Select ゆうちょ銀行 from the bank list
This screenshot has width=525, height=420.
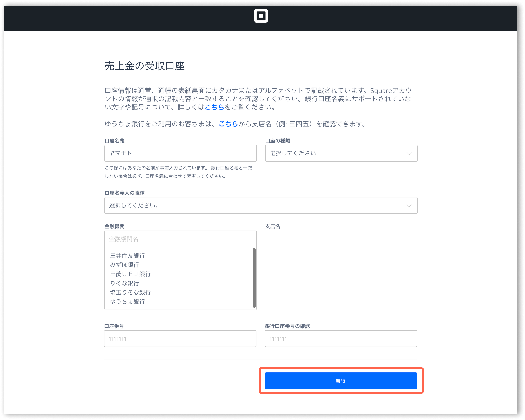(x=127, y=301)
